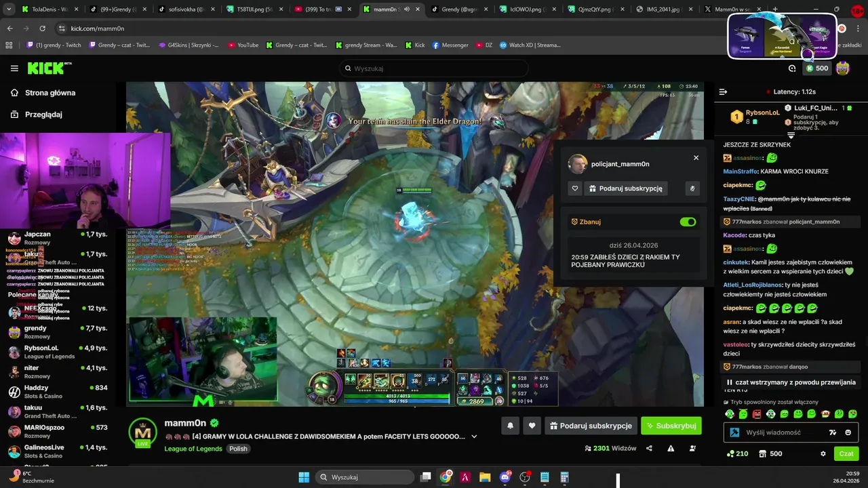Switch to the Grendy (@xgr… tab

pos(459,9)
